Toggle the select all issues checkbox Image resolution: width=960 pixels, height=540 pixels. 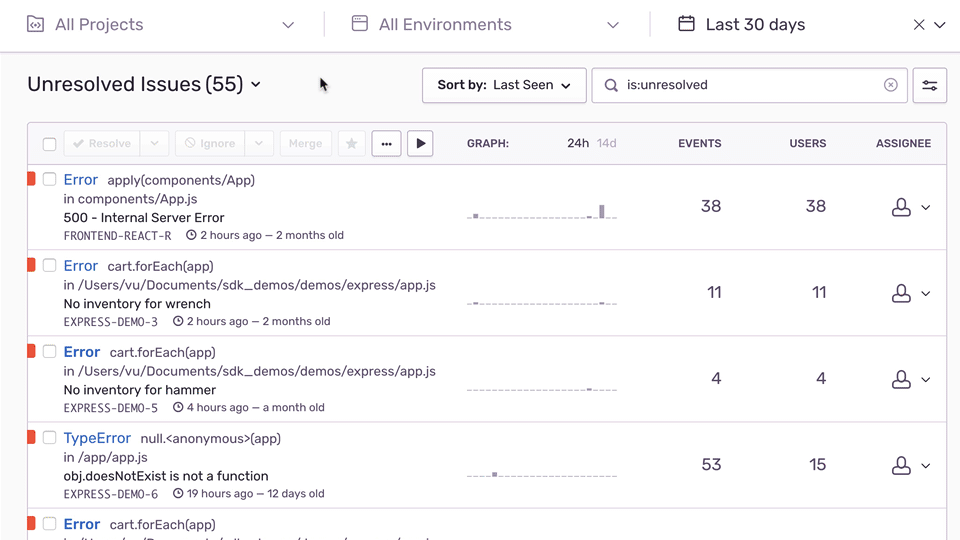(49, 144)
